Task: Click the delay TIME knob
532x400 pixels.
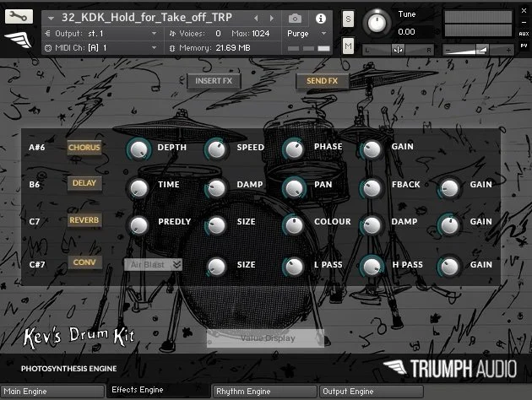Action: [138, 188]
